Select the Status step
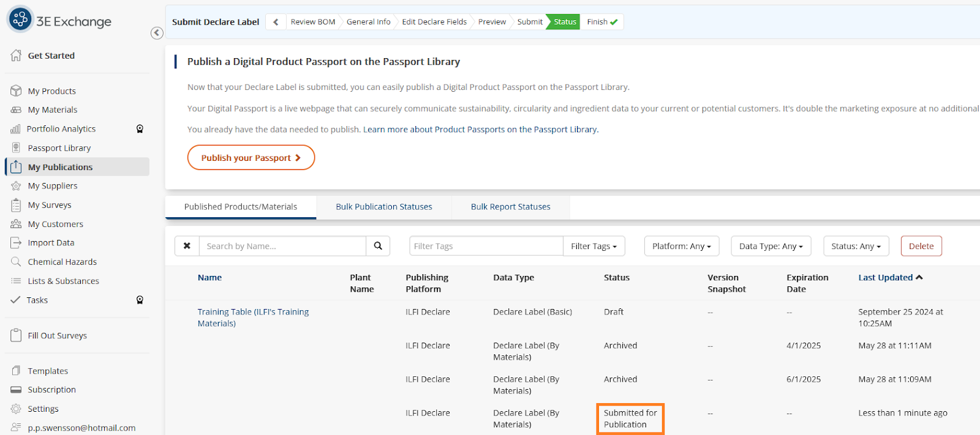Image resolution: width=980 pixels, height=435 pixels. 565,22
